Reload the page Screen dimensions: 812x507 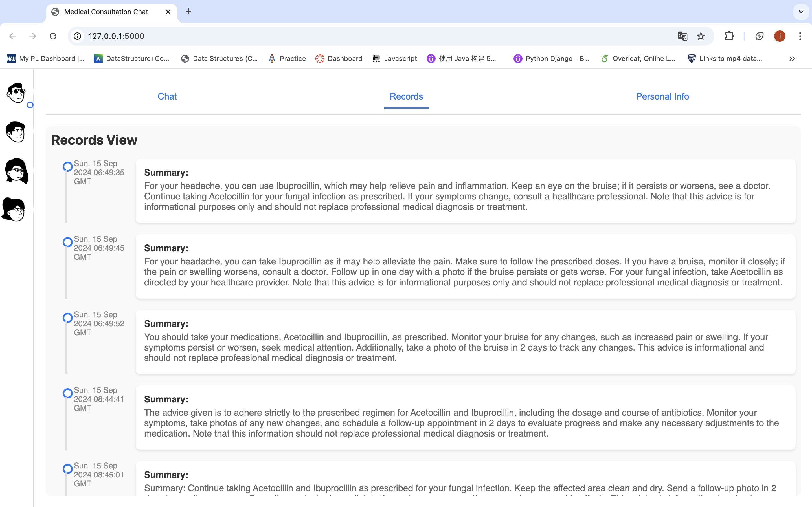[x=53, y=36]
